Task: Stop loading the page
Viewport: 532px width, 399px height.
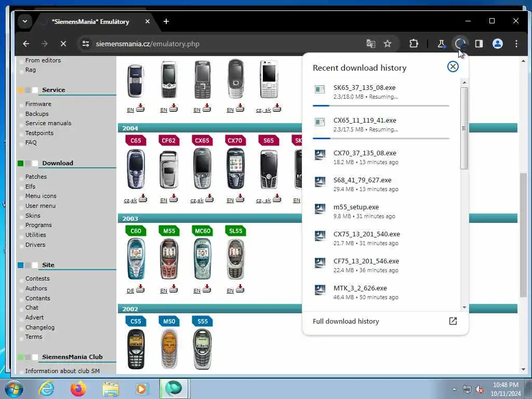Action: [63, 44]
